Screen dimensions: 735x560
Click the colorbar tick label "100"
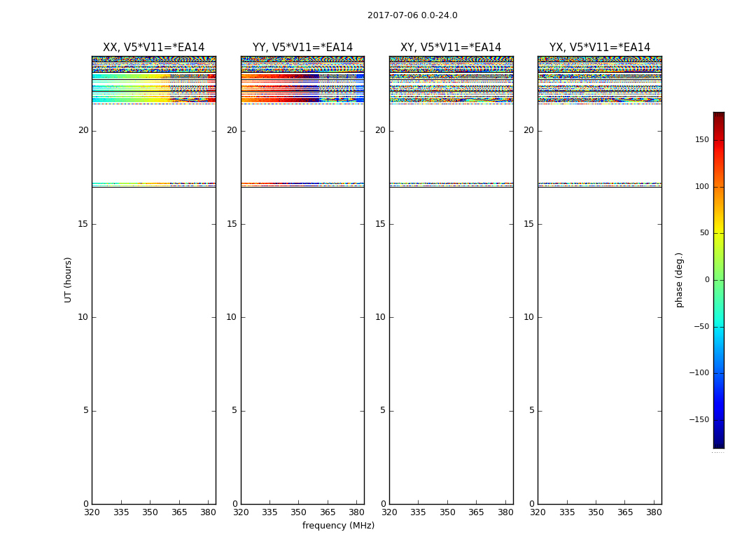pos(702,186)
